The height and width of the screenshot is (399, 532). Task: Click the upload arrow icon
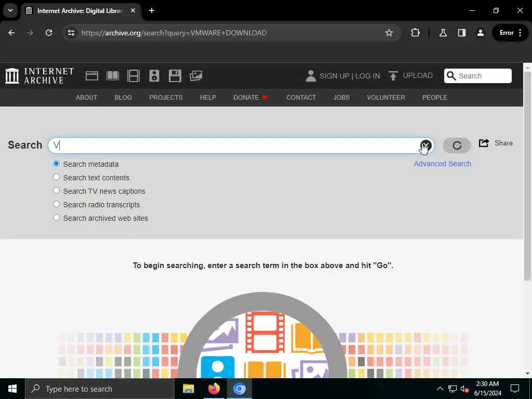(393, 76)
